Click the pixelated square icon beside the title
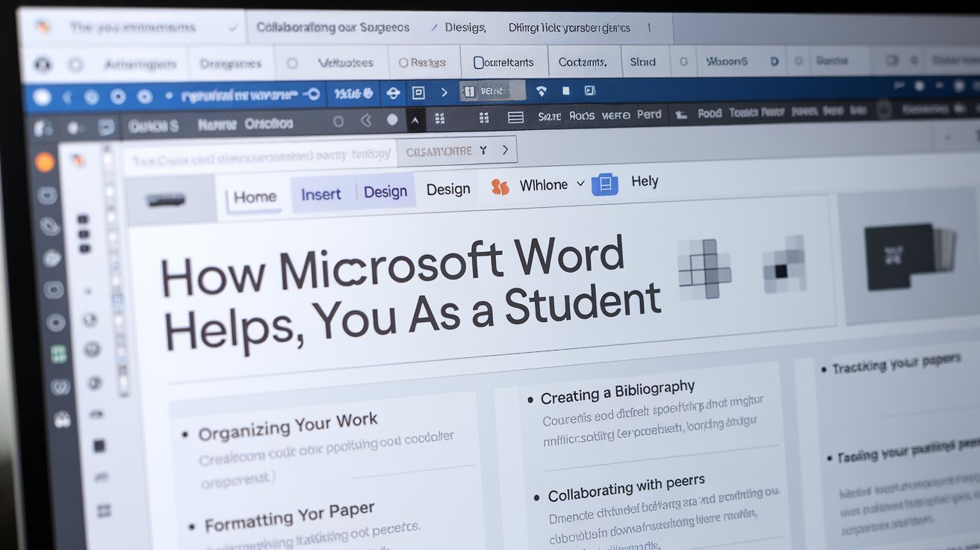980x550 pixels. click(784, 263)
